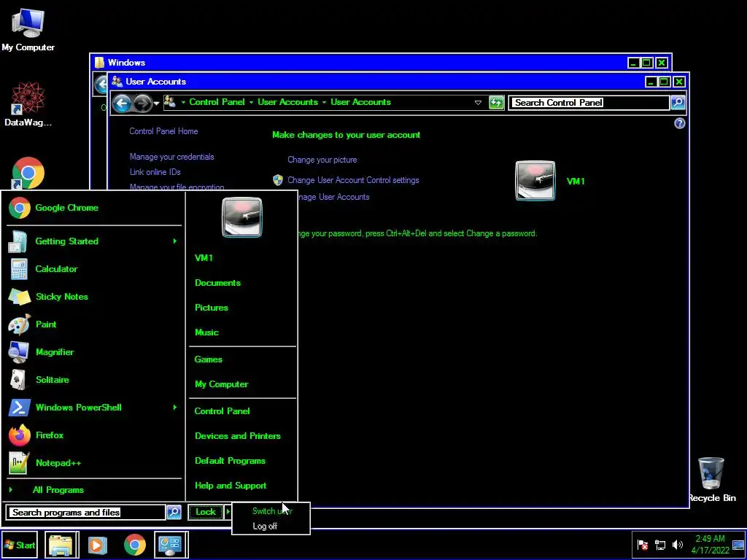This screenshot has height=560, width=747.
Task: Click in the Search Control Panel field
Action: click(x=589, y=102)
